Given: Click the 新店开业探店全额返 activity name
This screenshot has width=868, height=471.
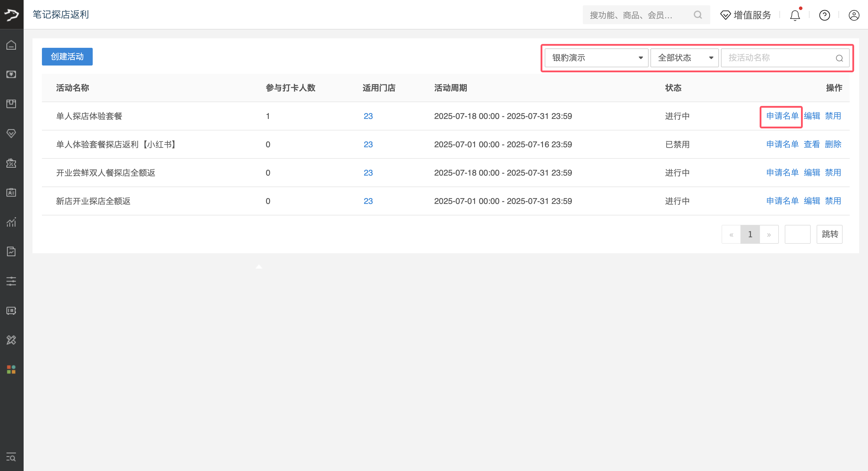Looking at the screenshot, I should pos(93,201).
